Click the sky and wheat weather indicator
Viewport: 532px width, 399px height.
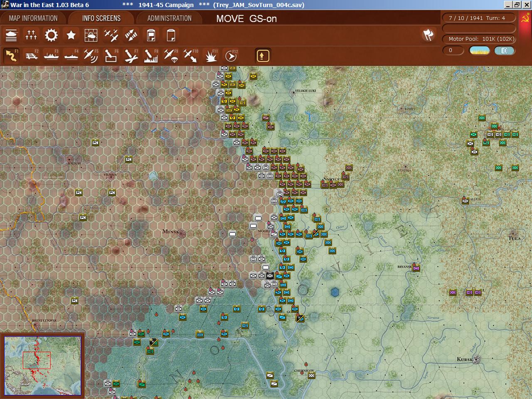(x=479, y=51)
